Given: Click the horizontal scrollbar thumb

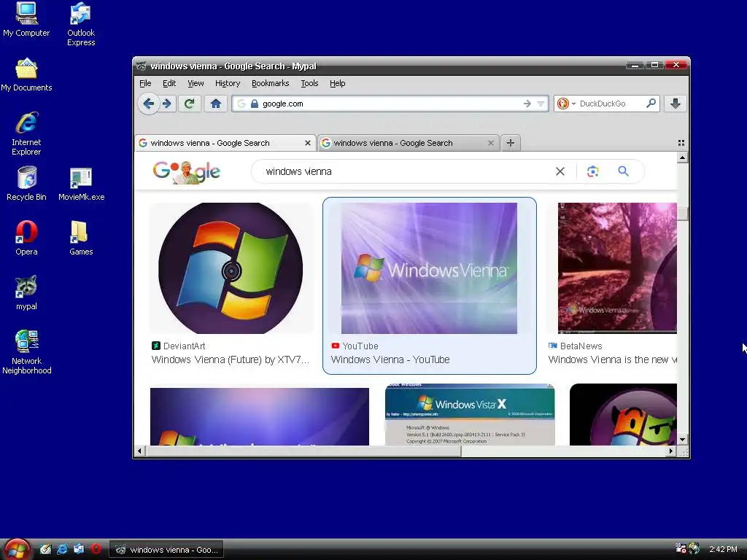Looking at the screenshot, I should click(x=303, y=451).
